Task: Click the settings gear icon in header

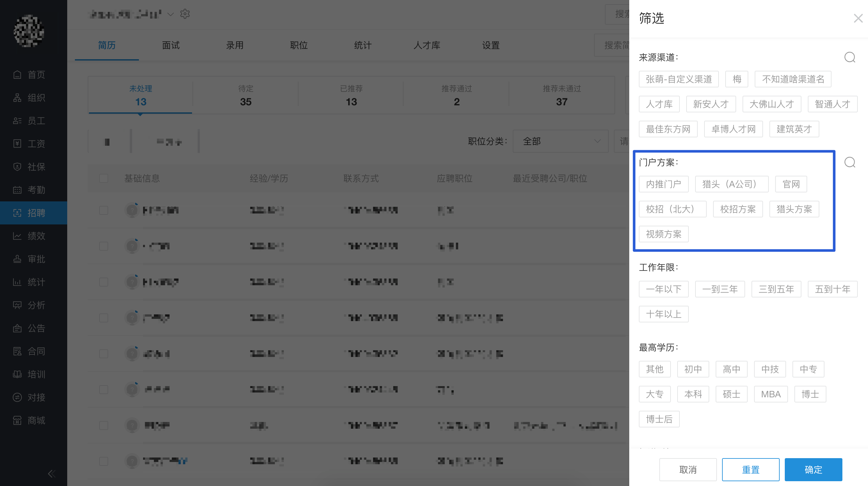Action: [185, 14]
